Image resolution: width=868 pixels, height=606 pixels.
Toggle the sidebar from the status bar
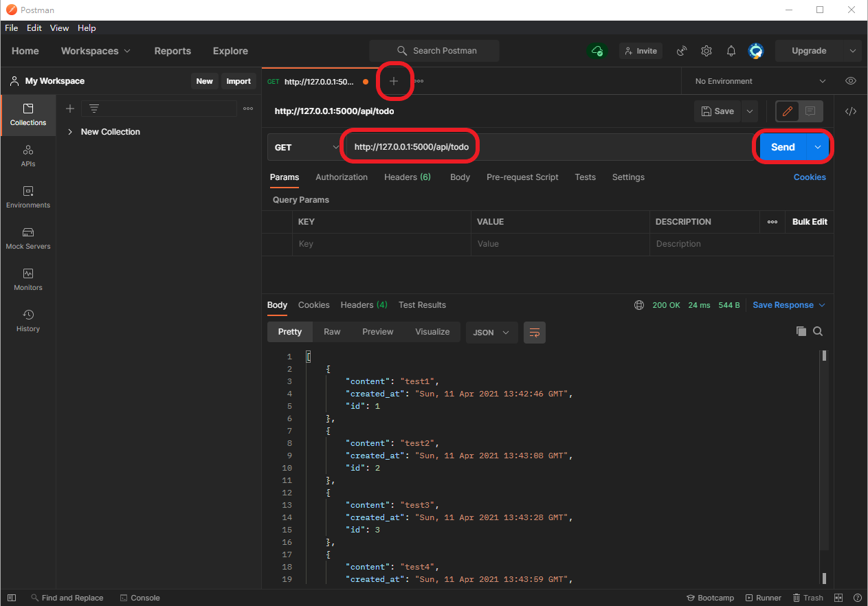(x=11, y=598)
